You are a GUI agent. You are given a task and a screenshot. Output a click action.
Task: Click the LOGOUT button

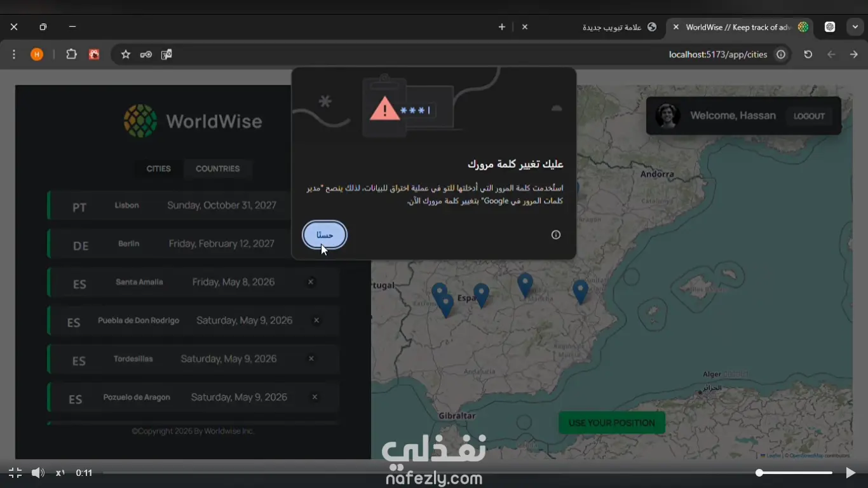(809, 116)
